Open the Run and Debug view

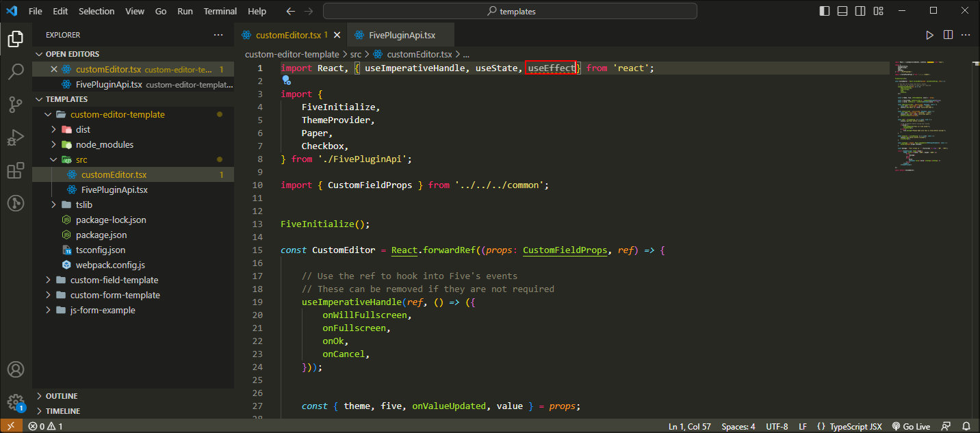15,137
